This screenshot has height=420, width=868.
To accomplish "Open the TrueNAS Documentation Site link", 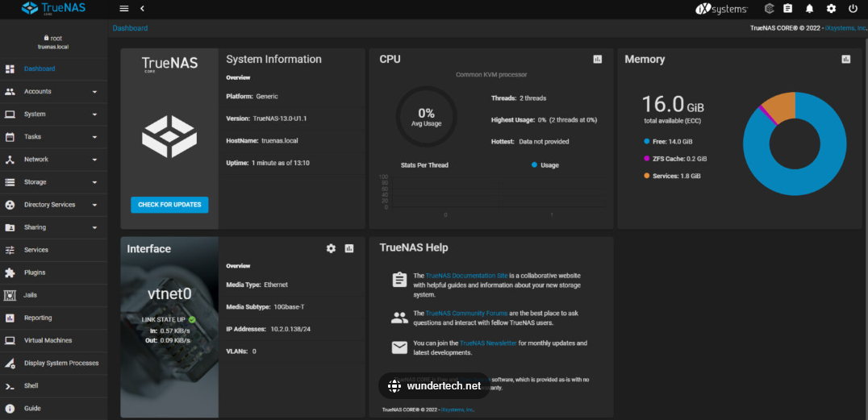I will click(467, 276).
